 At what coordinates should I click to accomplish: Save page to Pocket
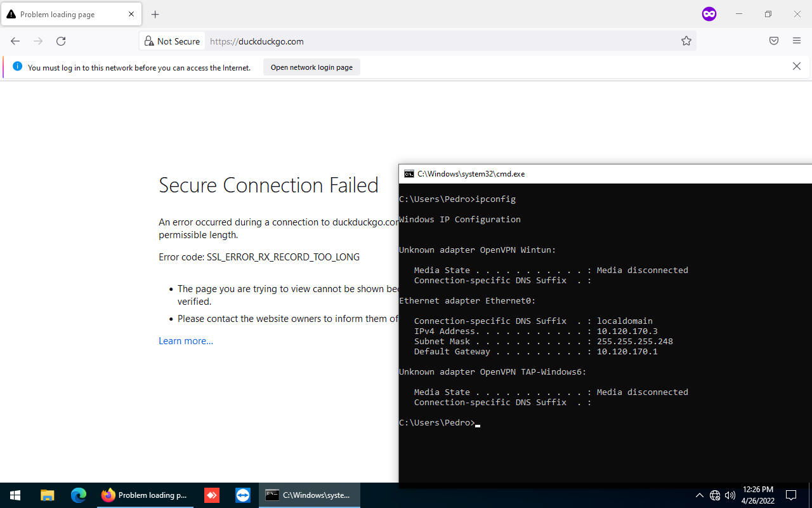(773, 41)
